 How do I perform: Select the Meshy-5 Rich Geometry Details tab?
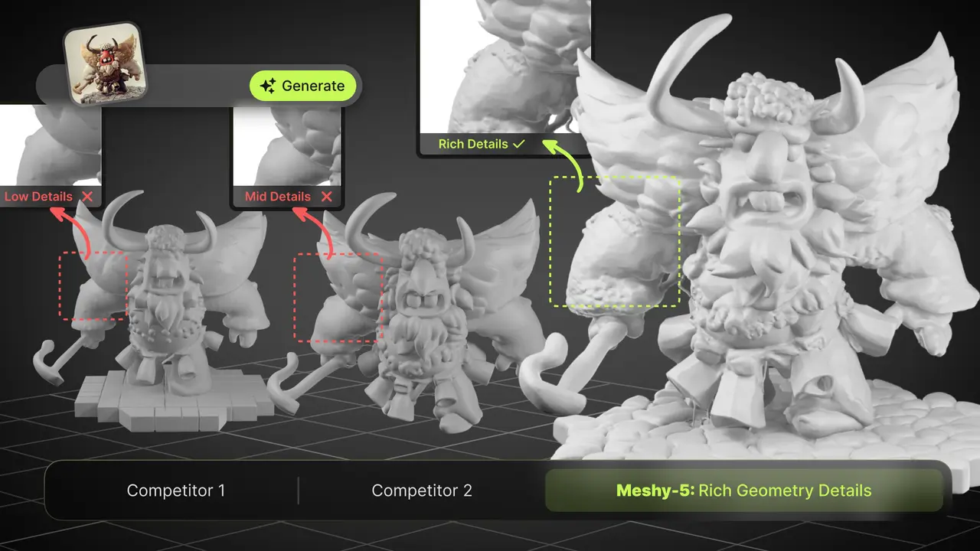[x=743, y=491]
